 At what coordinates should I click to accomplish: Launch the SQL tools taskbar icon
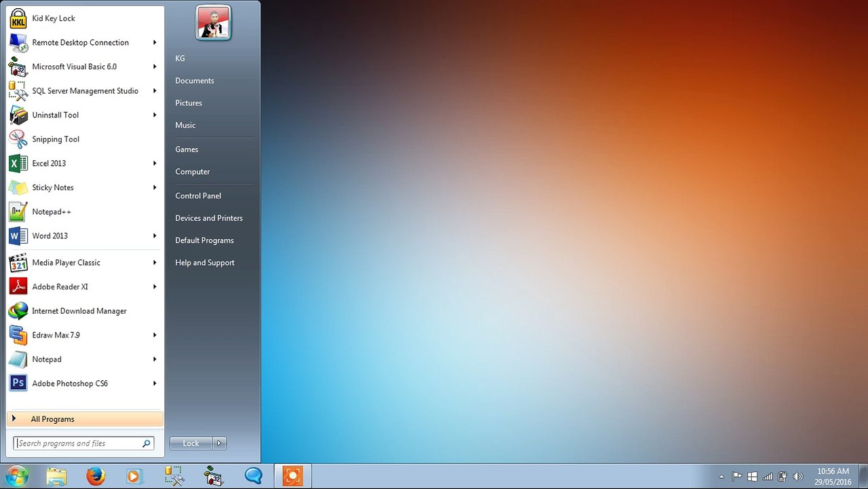[x=174, y=476]
